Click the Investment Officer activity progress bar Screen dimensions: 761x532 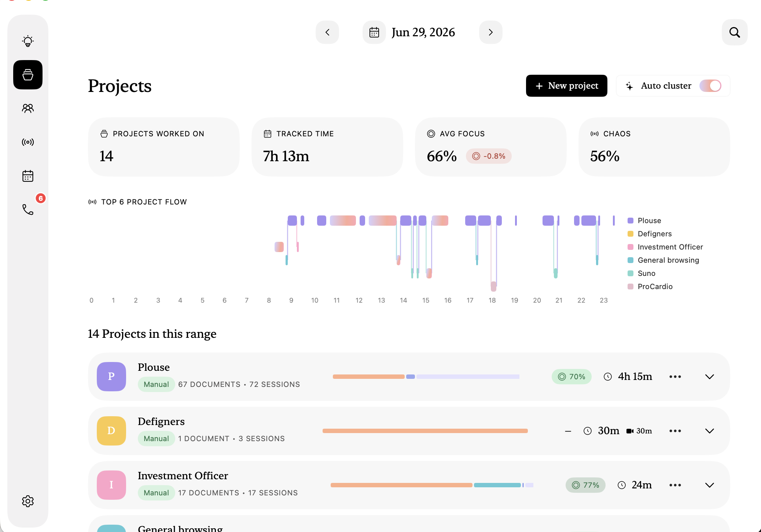pyautogui.click(x=432, y=485)
